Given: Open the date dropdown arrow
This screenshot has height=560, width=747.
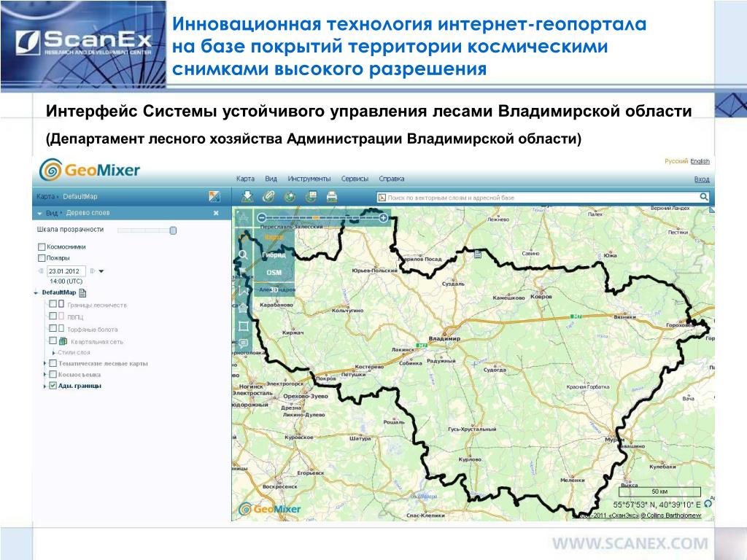Looking at the screenshot, I should pyautogui.click(x=101, y=271).
